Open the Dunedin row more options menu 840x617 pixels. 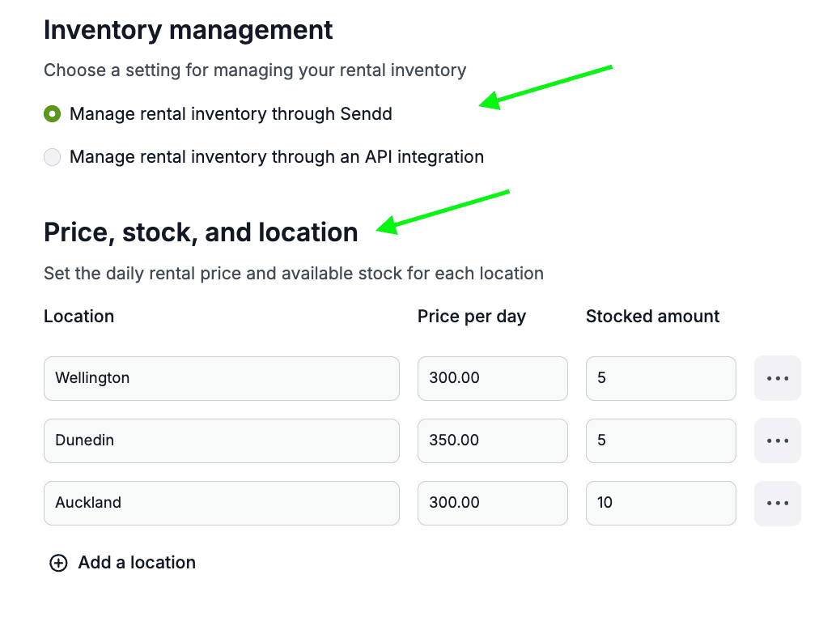coord(777,440)
